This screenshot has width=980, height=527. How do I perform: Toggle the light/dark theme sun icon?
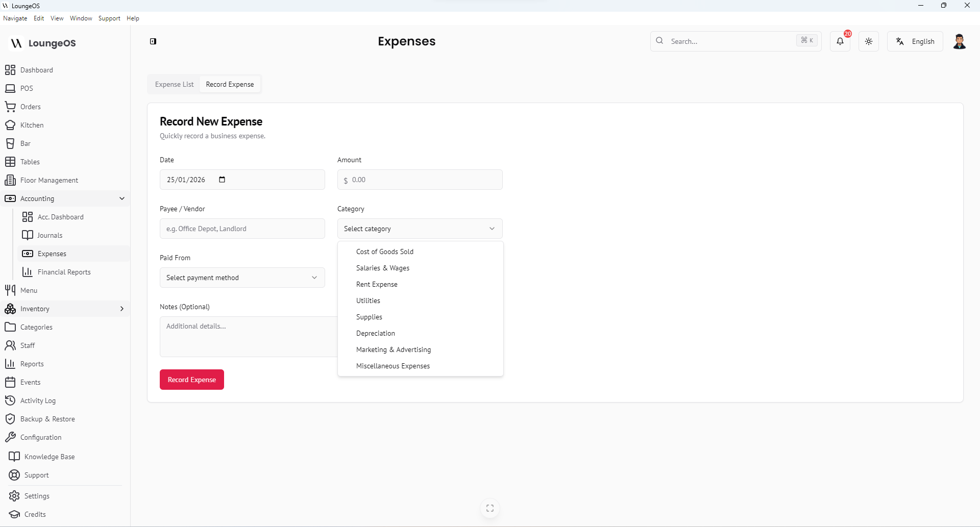click(x=869, y=41)
